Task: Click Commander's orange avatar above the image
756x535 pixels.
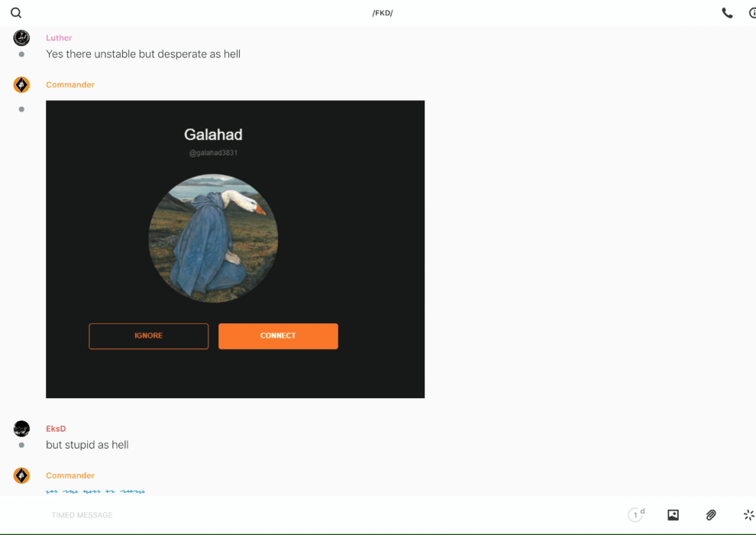Action: pos(21,85)
